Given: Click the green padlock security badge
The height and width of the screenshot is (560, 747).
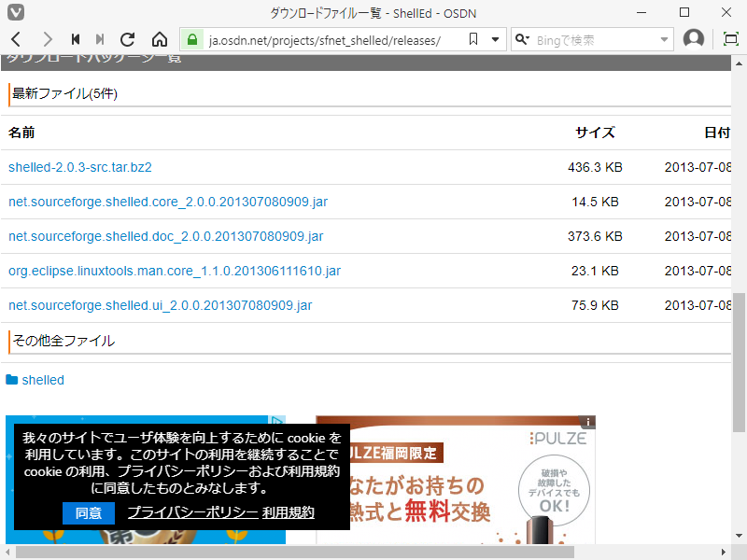Looking at the screenshot, I should point(191,39).
